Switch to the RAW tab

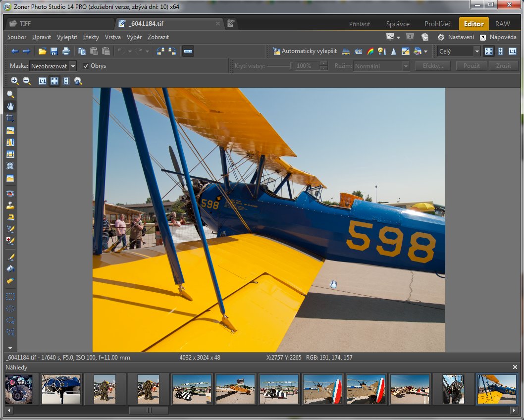pyautogui.click(x=502, y=24)
